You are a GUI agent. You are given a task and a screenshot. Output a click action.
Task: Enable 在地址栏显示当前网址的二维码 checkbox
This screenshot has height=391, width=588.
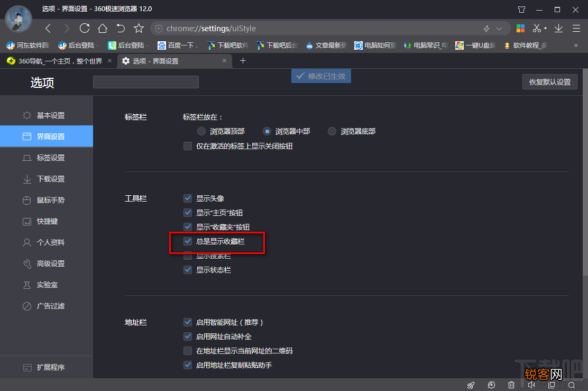[188, 351]
